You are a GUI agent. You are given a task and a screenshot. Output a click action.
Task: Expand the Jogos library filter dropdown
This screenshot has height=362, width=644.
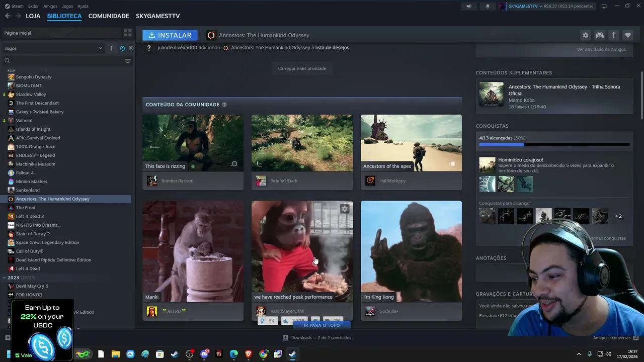pyautogui.click(x=53, y=48)
